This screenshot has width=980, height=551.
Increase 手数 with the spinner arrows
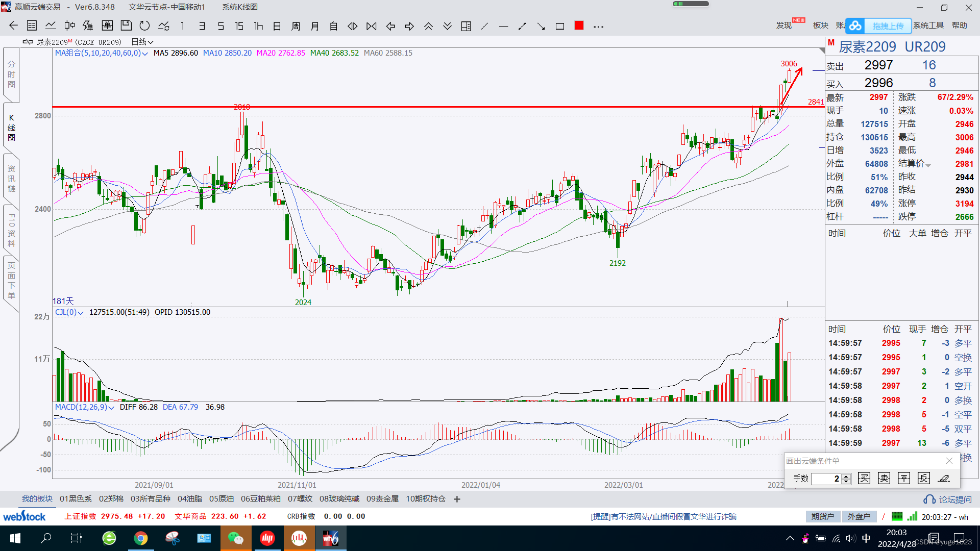point(846,476)
